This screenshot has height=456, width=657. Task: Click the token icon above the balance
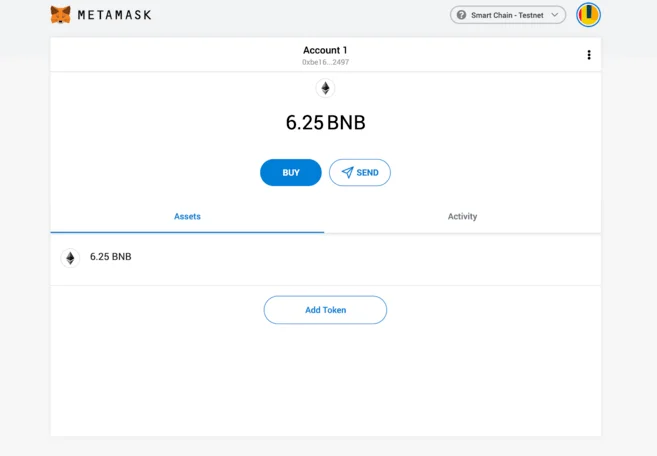pos(325,89)
